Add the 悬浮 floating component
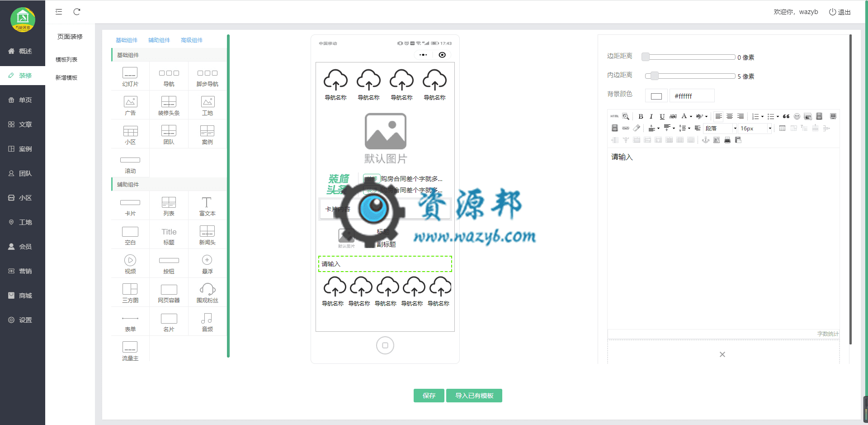This screenshot has height=425, width=868. click(x=207, y=264)
